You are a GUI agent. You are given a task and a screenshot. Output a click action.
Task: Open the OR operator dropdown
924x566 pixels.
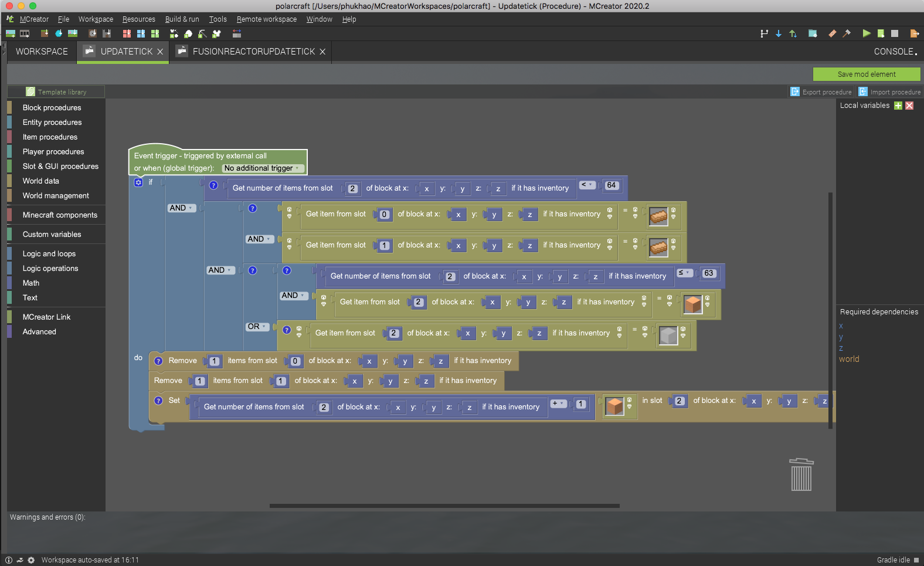[x=257, y=327]
